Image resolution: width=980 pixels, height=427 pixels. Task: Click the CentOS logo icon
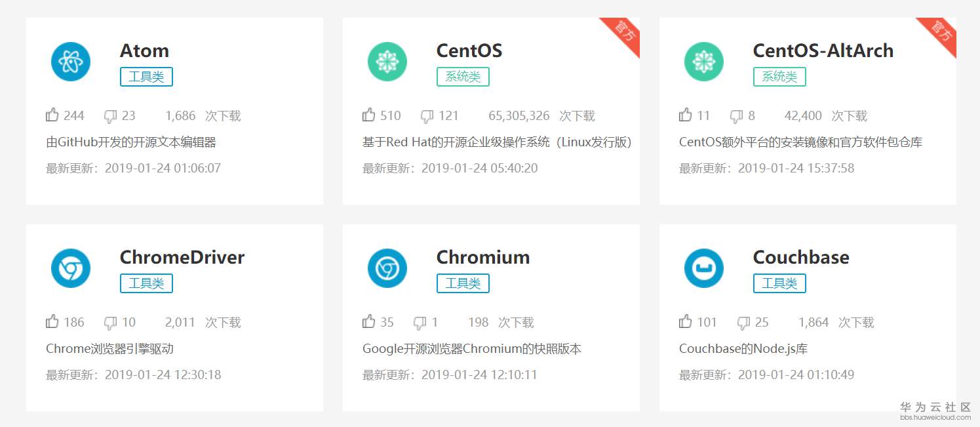tap(387, 62)
